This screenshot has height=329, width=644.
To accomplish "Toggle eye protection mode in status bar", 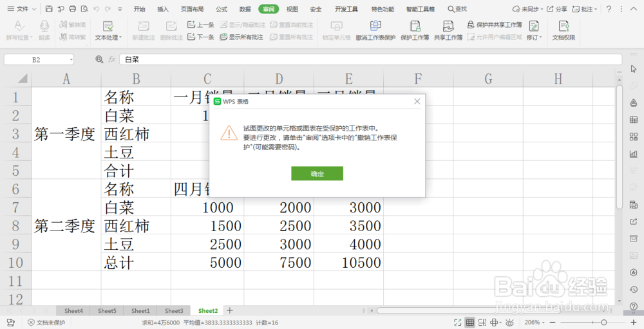I will 509,323.
